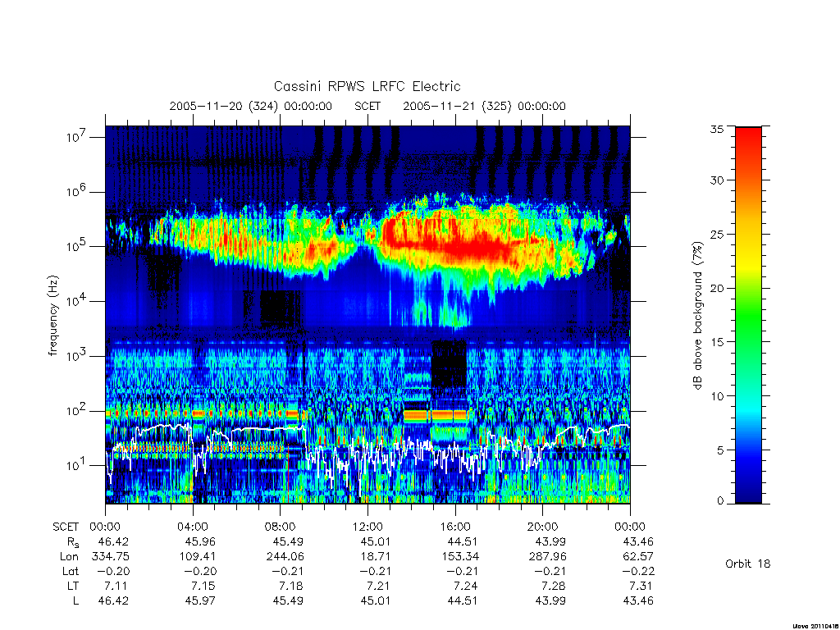Screen dimensions: 840x630
Task: Click the colorbar tick label "20"
Action: tap(717, 288)
